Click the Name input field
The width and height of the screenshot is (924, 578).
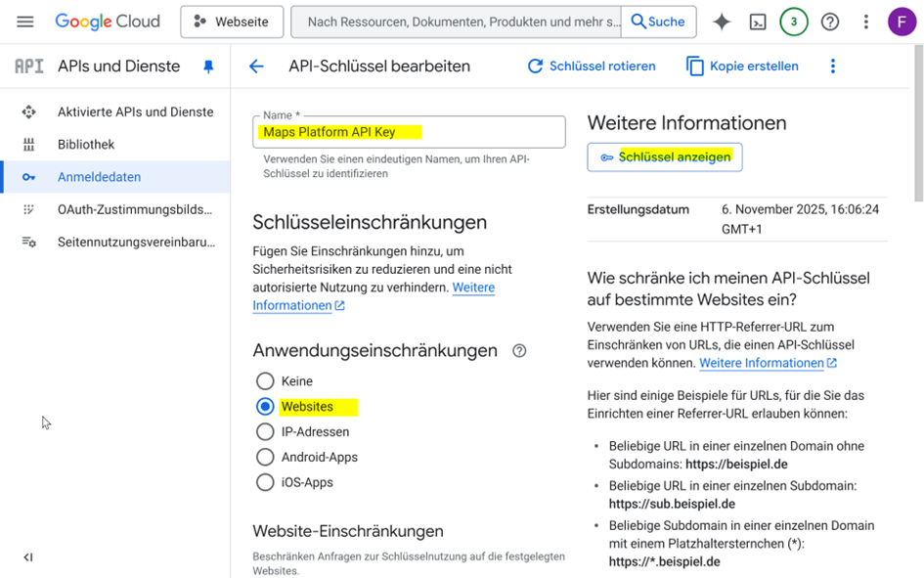[x=409, y=132]
